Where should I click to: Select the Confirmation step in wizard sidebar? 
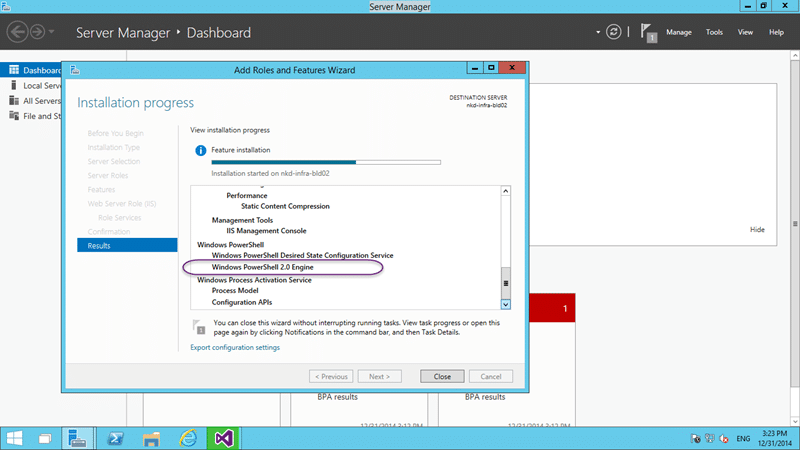[109, 232]
